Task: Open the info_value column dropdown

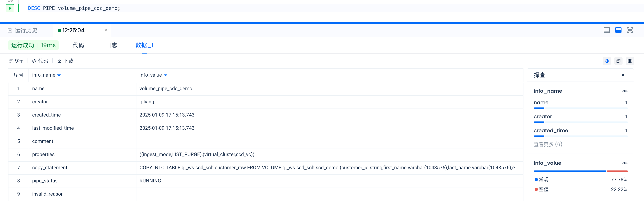Action: pyautogui.click(x=166, y=75)
